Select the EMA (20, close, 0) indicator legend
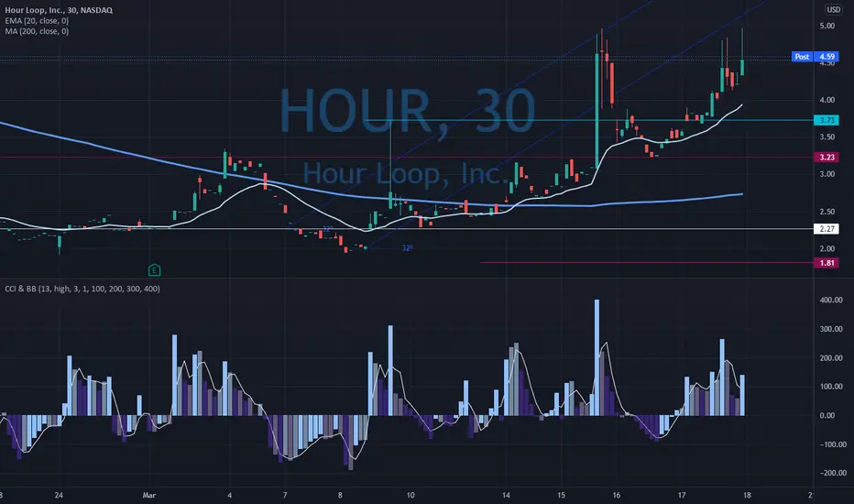Image resolution: width=854 pixels, height=504 pixels. (37, 21)
